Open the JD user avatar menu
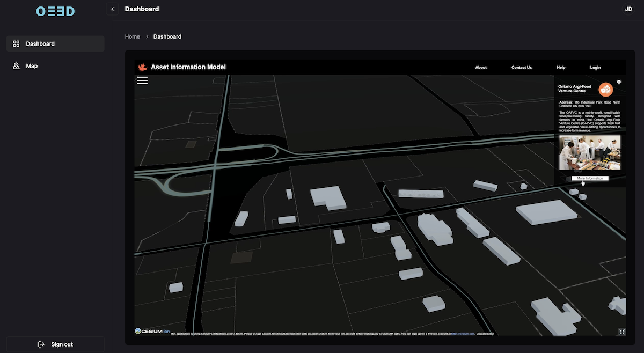The image size is (644, 353). coord(628,9)
